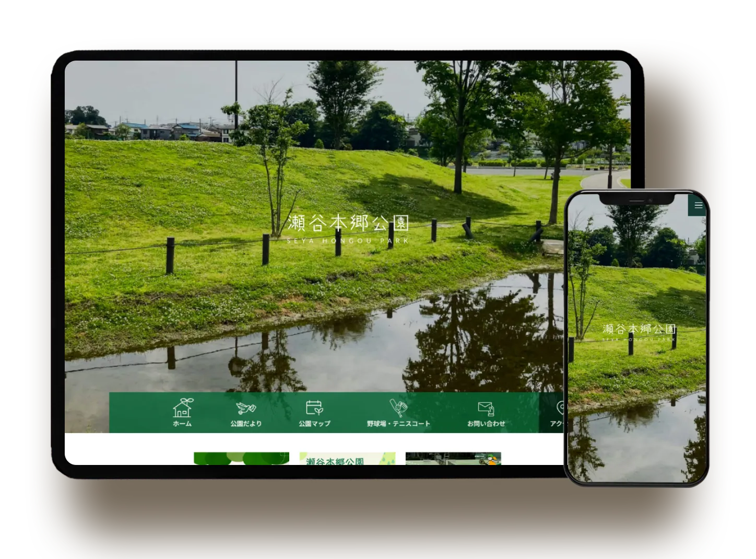Open the green circles banner thumbnail
The image size is (756, 559).
point(241,458)
